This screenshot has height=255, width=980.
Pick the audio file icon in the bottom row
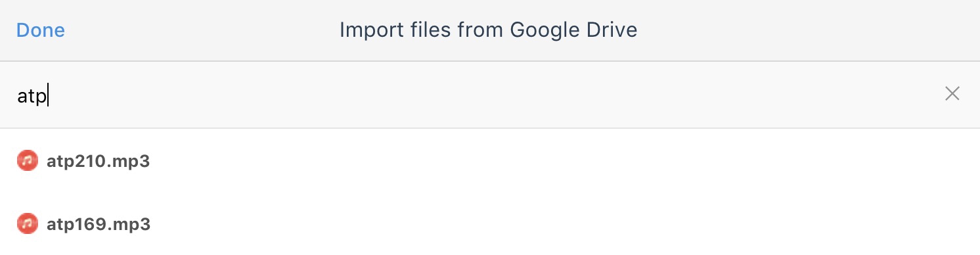[x=27, y=224]
